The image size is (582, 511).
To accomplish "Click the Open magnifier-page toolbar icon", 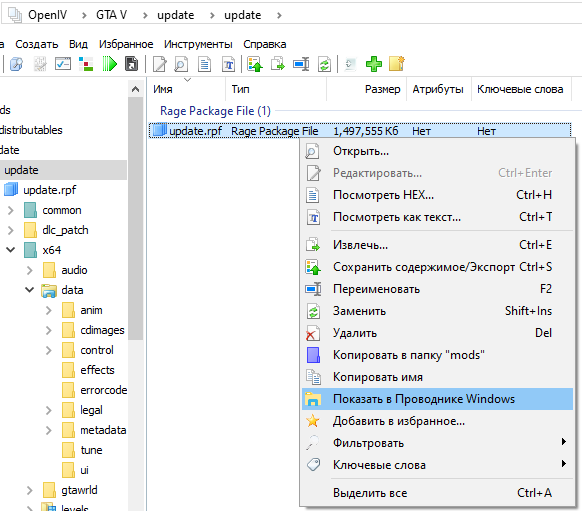I will (x=181, y=64).
